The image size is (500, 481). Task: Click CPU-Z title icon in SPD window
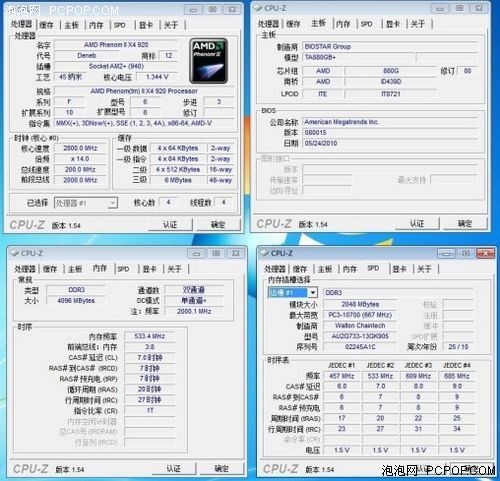click(x=265, y=253)
